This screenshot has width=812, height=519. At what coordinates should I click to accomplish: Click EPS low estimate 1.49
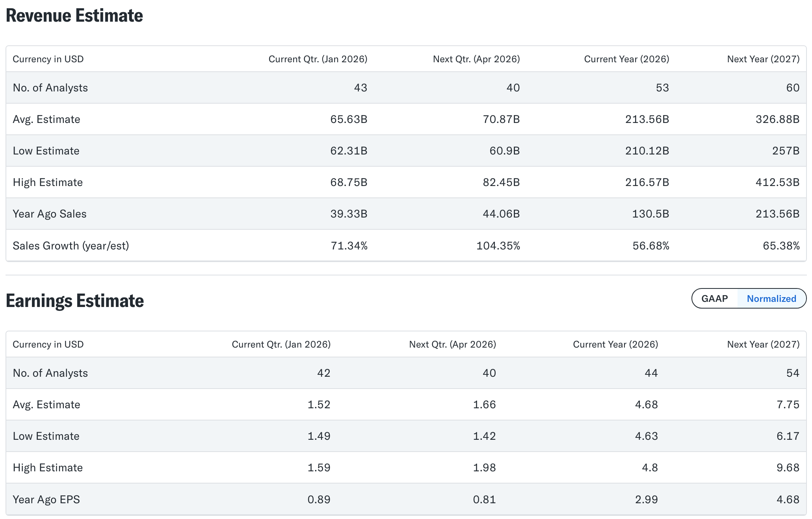tap(319, 436)
